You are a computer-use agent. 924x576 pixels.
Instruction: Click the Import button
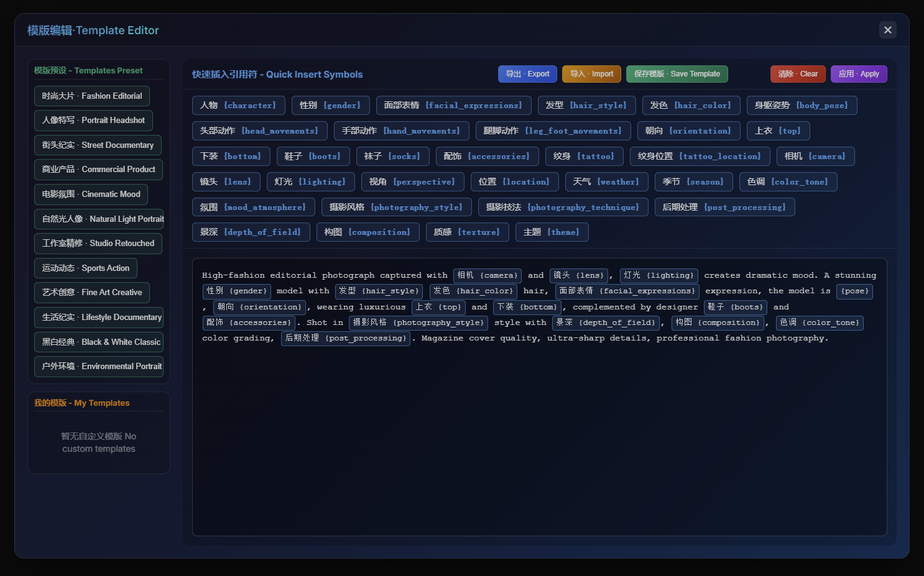tap(591, 74)
